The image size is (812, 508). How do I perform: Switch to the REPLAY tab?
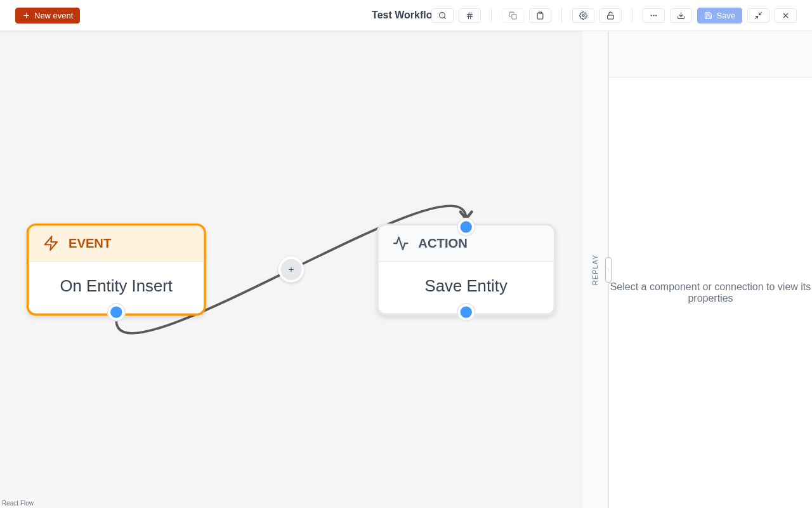(x=594, y=269)
